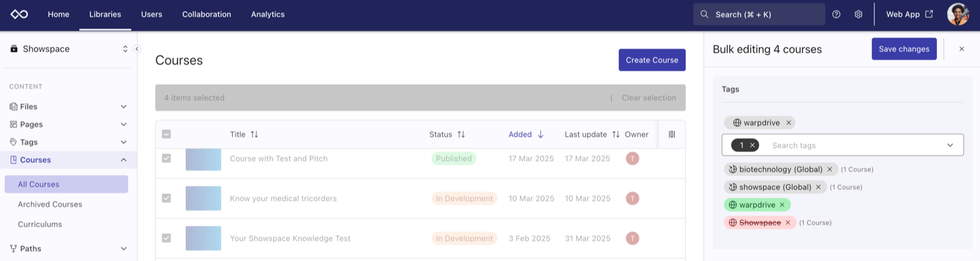Collapse the sidebar with the arrow icon
The image size is (980, 261).
point(137,49)
